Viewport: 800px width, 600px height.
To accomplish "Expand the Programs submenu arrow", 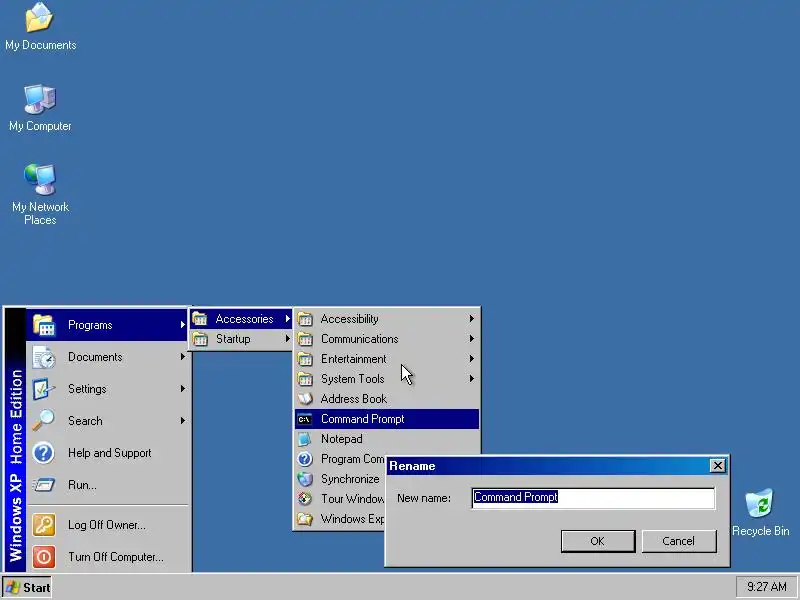I will pyautogui.click(x=183, y=325).
